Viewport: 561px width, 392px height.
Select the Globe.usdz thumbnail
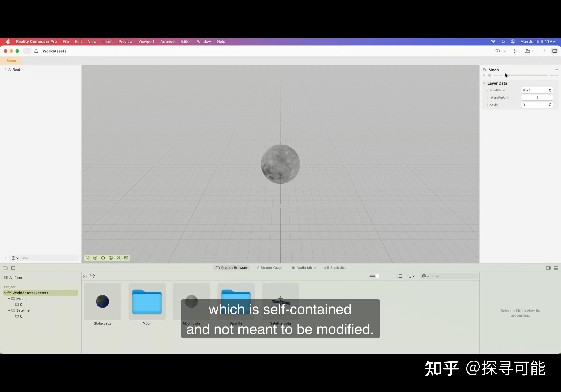tap(102, 302)
